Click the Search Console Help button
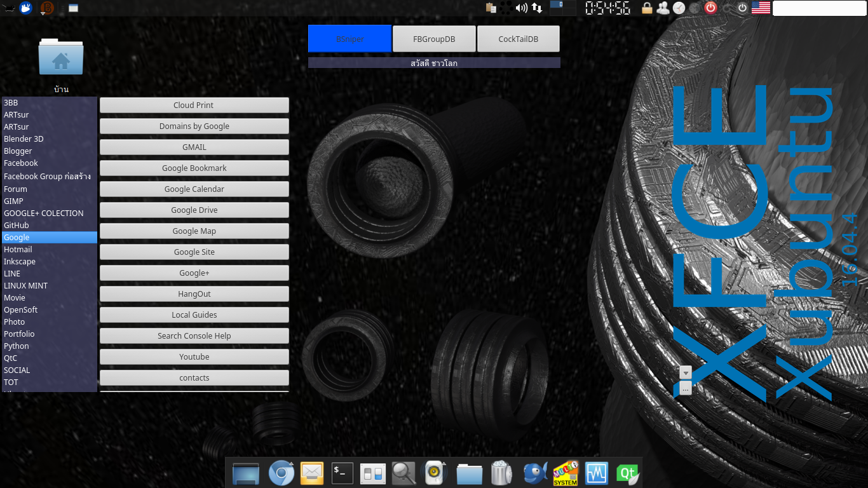 tap(194, 335)
